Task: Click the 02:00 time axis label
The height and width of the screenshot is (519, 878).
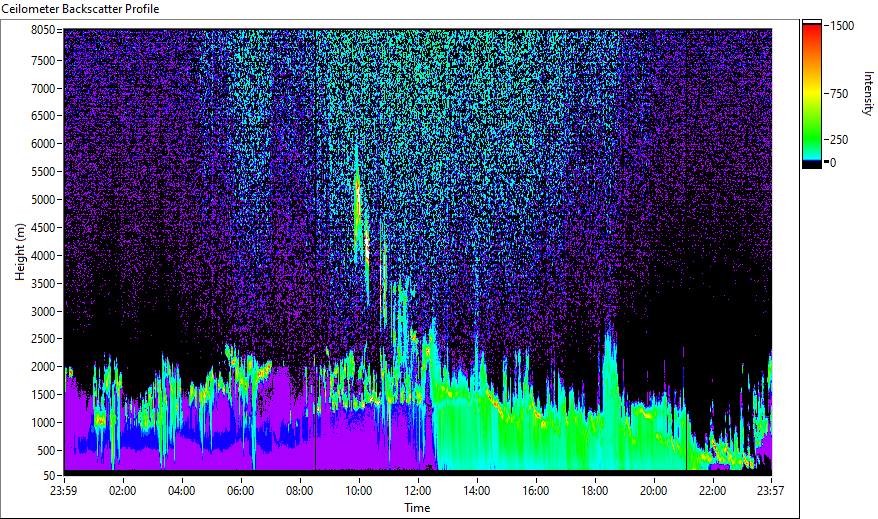Action: (x=123, y=491)
